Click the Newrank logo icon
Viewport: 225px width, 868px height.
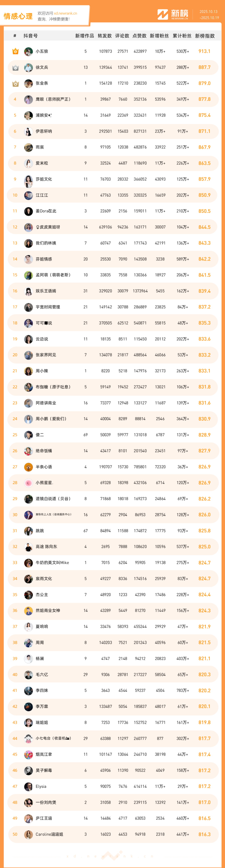click(163, 14)
